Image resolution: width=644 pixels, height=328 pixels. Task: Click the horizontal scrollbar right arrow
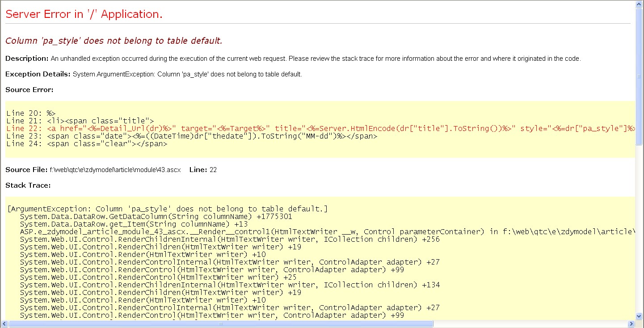click(631, 324)
